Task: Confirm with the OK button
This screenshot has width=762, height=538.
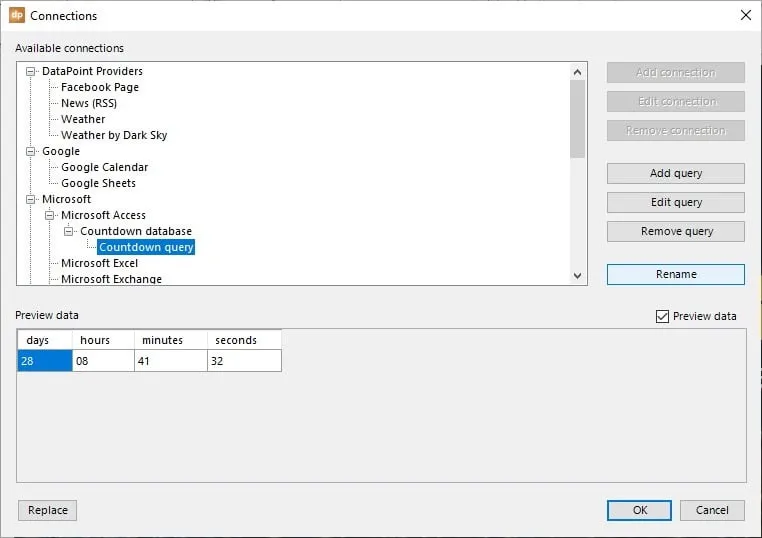Action: [640, 510]
